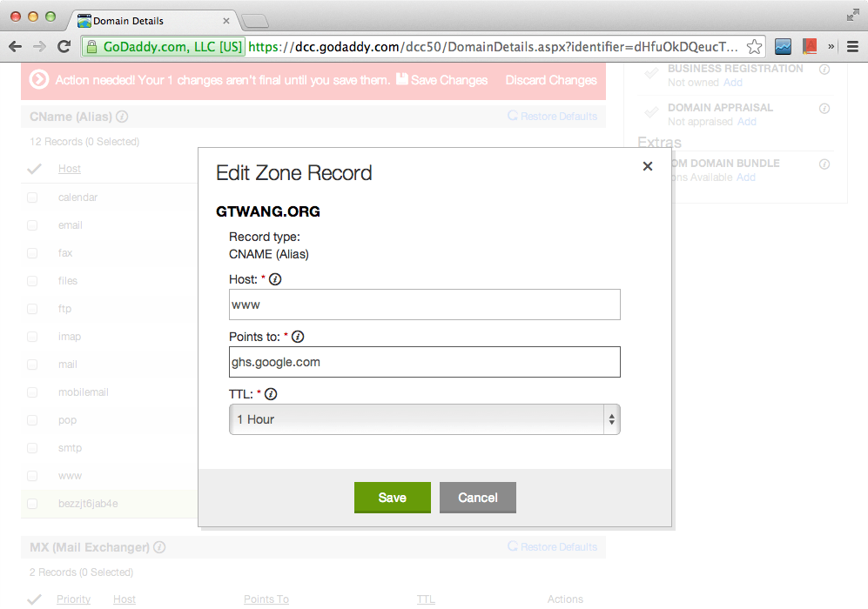
Task: Click the MX (Mail Exchanger) info icon
Action: coord(159,547)
